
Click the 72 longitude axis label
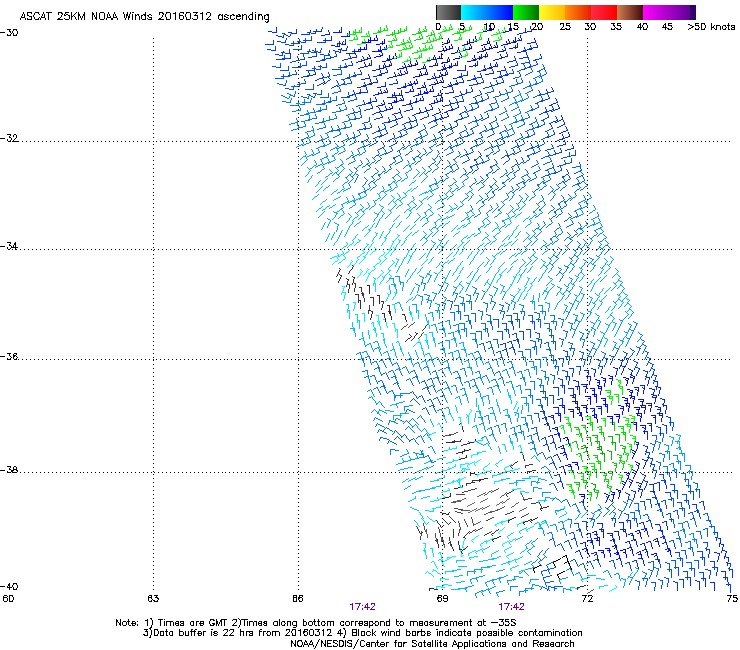(587, 599)
